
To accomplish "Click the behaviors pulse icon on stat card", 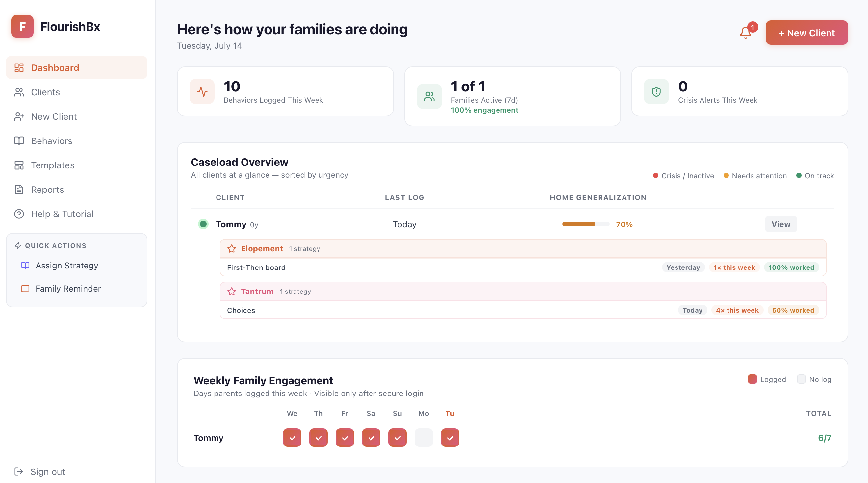I will pos(202,91).
